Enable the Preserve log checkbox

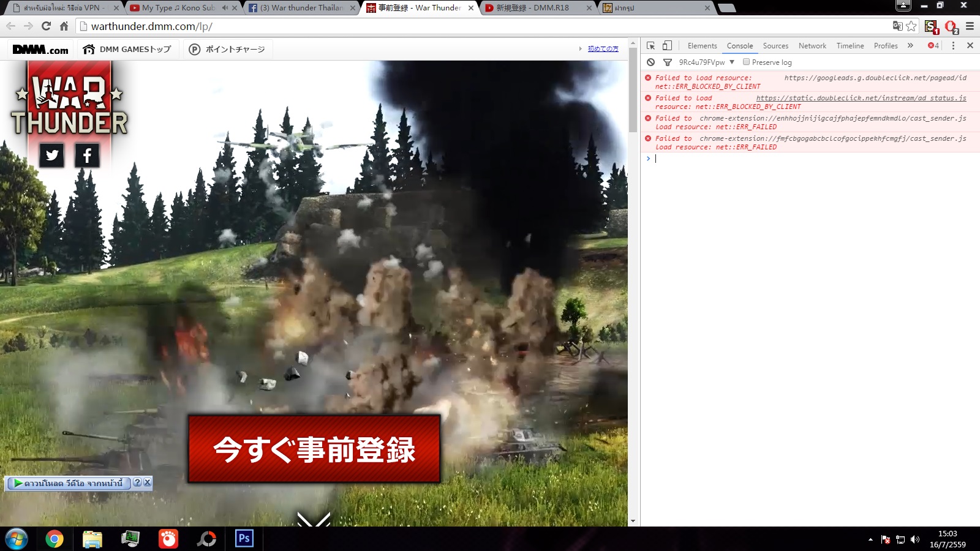746,62
